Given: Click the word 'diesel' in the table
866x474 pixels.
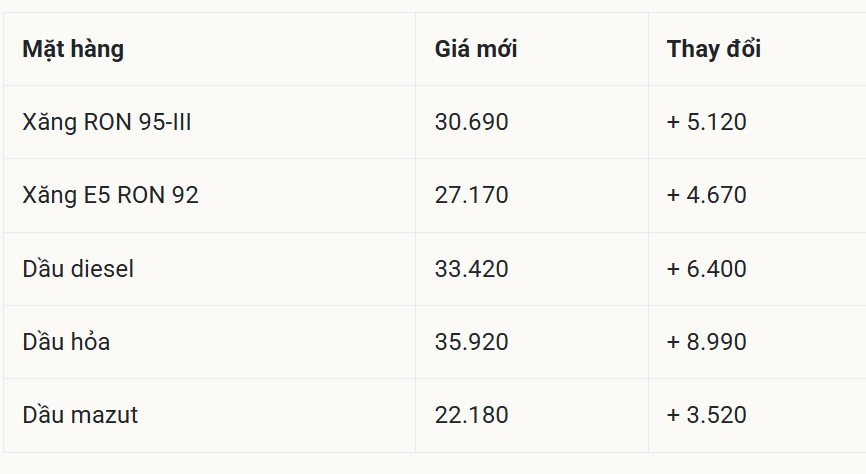Looking at the screenshot, I should click(x=102, y=269).
